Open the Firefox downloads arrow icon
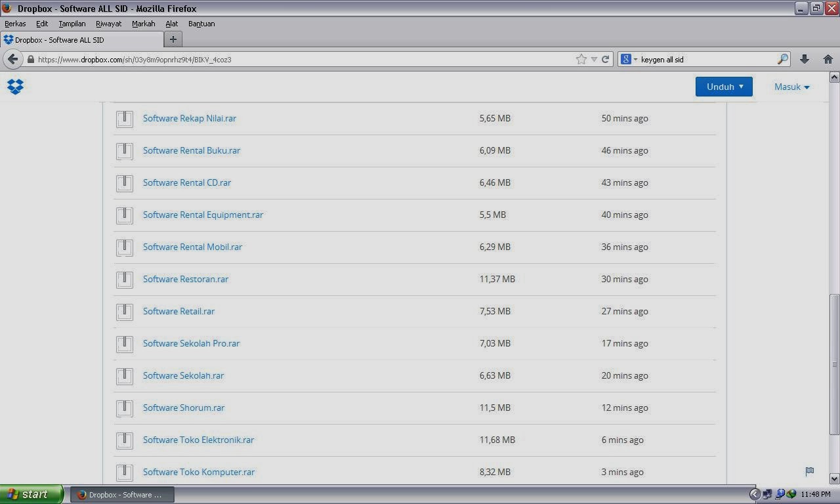This screenshot has height=504, width=840. pos(805,59)
